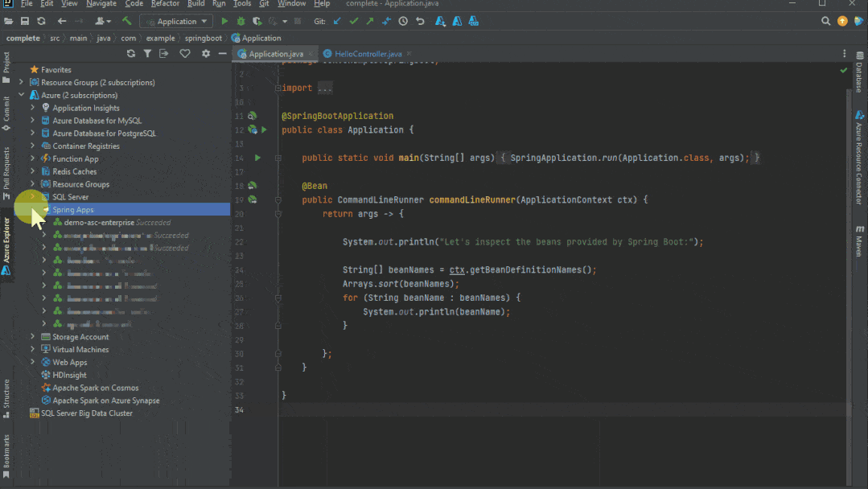Refresh the Azure Explorer tree

coord(130,53)
